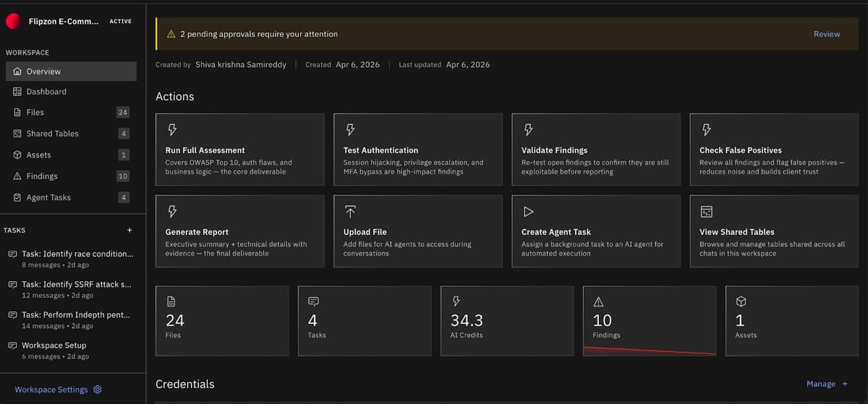Open the Workspace Setup conversation
Viewport: 868px width, 404px height.
[x=71, y=350]
